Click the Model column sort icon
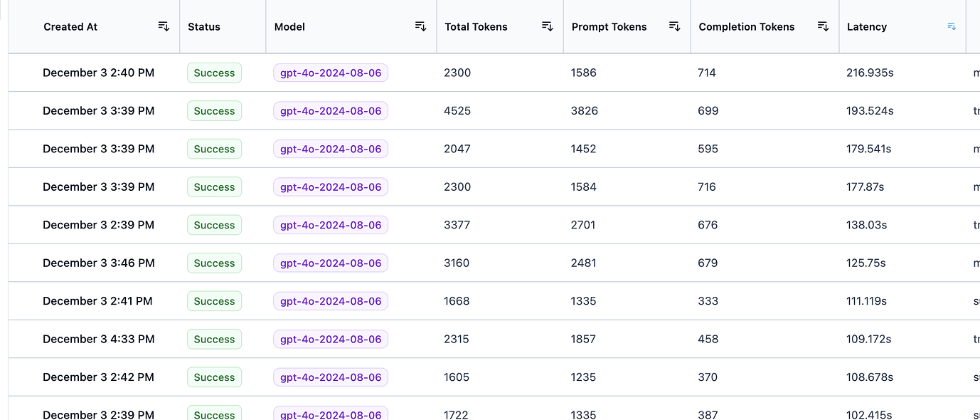This screenshot has width=980, height=420. coord(420,27)
